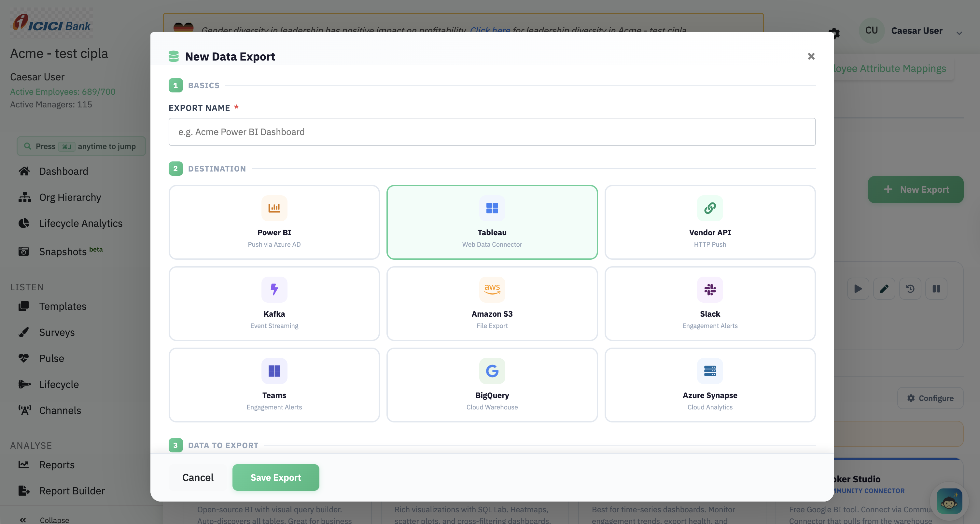The height and width of the screenshot is (524, 980).
Task: Select the Teams Engagement Alerts card
Action: 274,385
